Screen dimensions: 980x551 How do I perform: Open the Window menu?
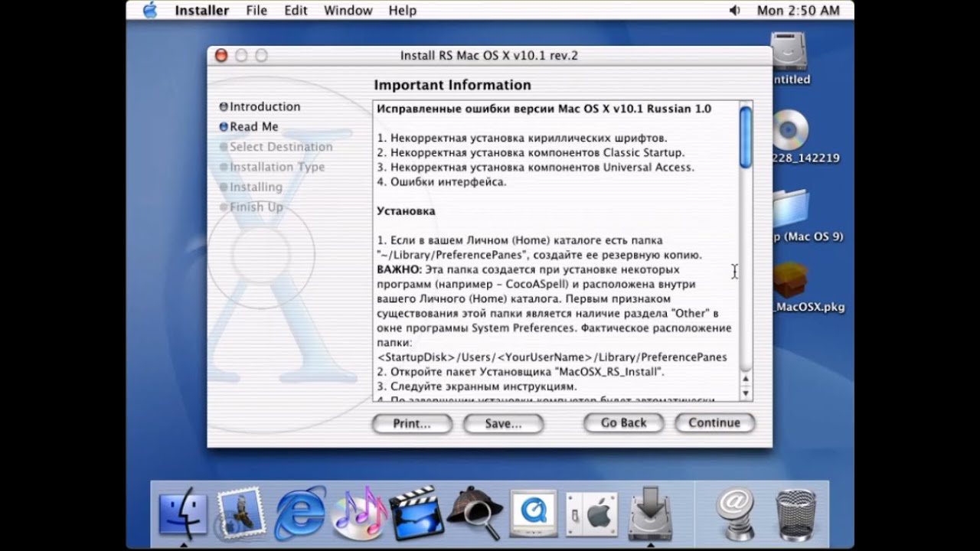348,10
